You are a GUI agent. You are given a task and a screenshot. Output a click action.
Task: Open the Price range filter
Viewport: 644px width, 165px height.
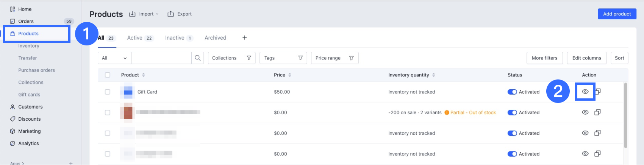pos(335,58)
